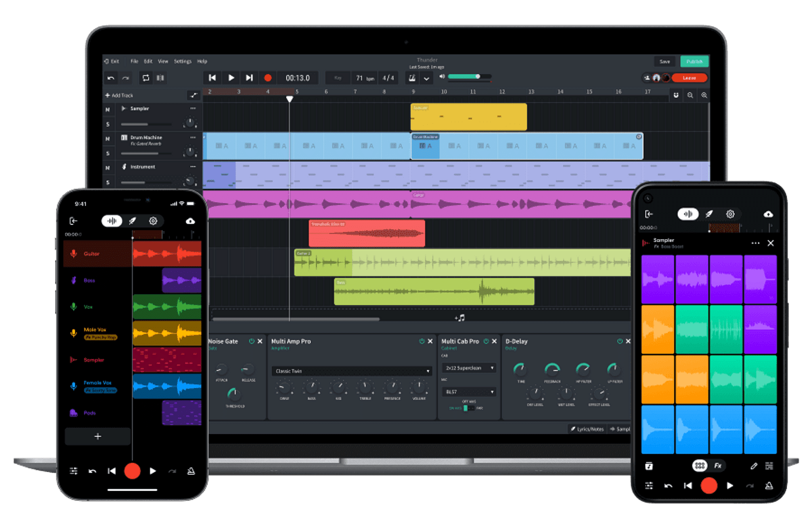Remove the Noise Gate effect
The height and width of the screenshot is (526, 812).
click(260, 341)
